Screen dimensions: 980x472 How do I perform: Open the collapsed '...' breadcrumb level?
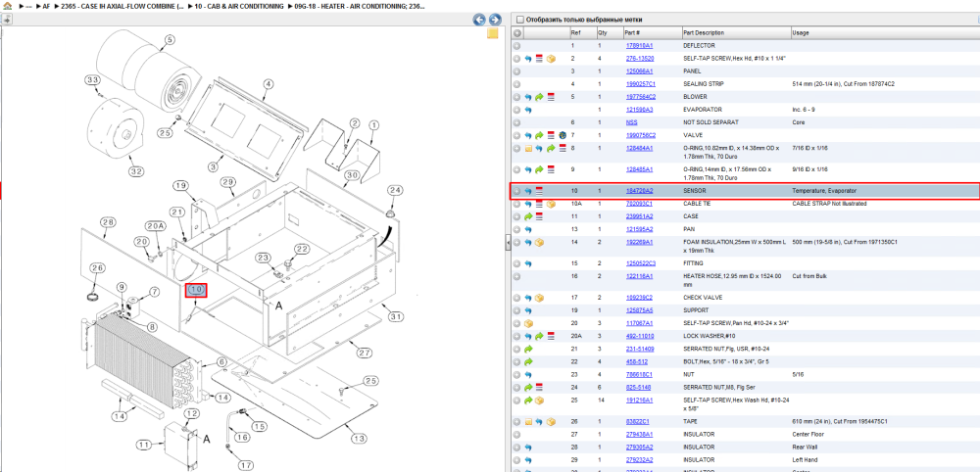point(28,6)
